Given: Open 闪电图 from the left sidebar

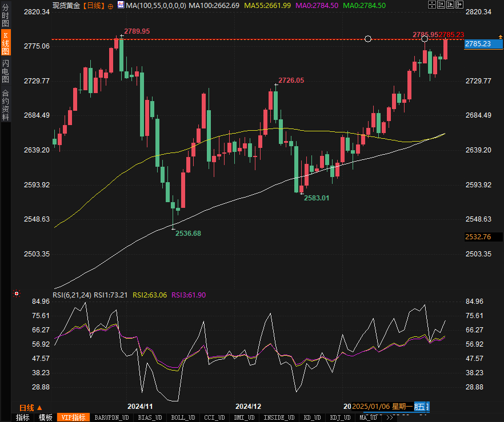Looking at the screenshot, I should coord(6,71).
